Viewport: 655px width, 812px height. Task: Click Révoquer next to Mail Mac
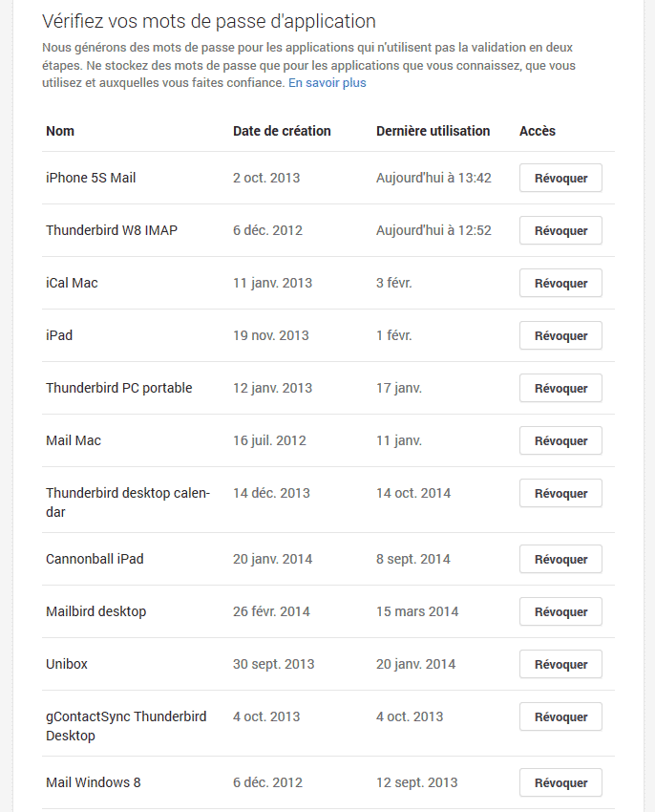point(560,440)
